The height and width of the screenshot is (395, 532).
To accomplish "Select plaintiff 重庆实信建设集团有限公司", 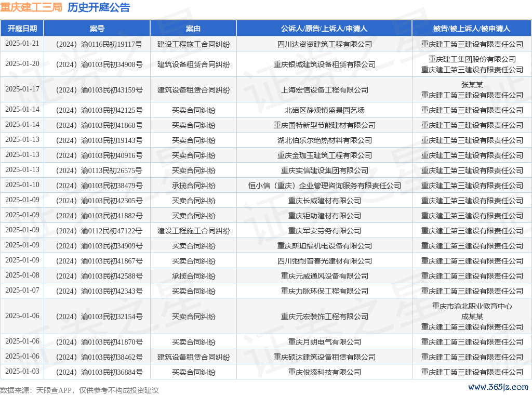I will (324, 170).
